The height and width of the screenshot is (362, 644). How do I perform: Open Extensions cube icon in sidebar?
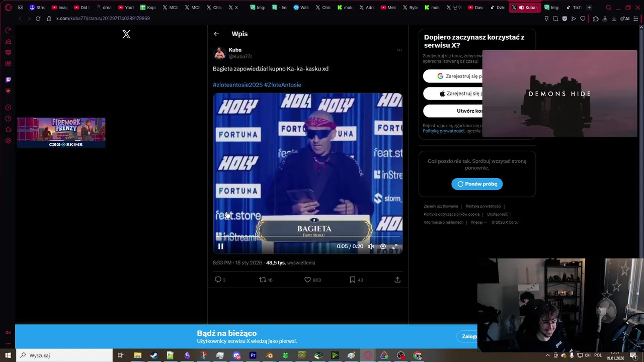tap(8, 130)
